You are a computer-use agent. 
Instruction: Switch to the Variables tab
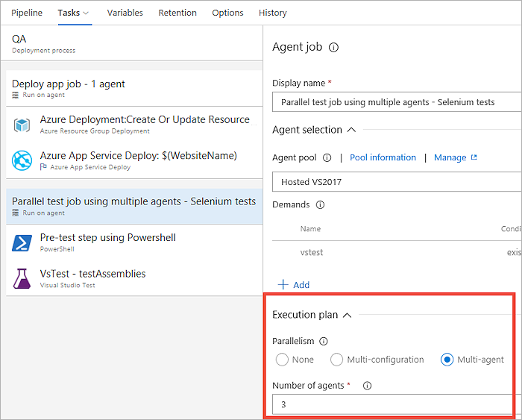125,13
